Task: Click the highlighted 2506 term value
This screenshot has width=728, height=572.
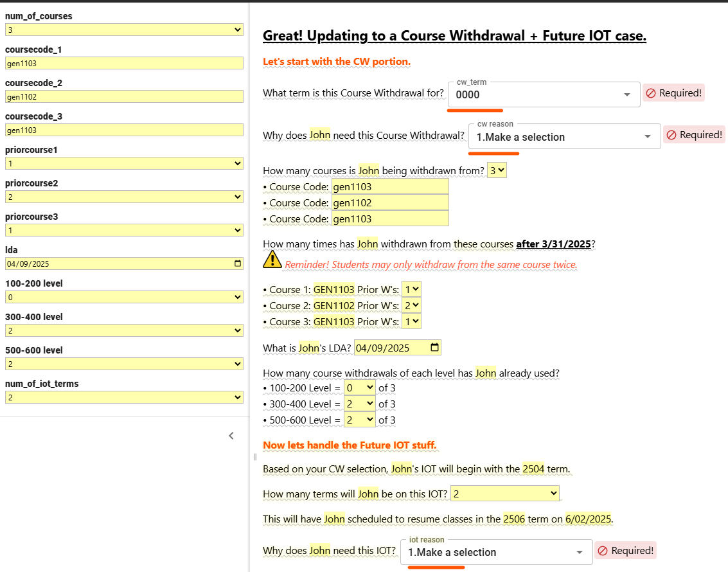Action: pos(514,519)
